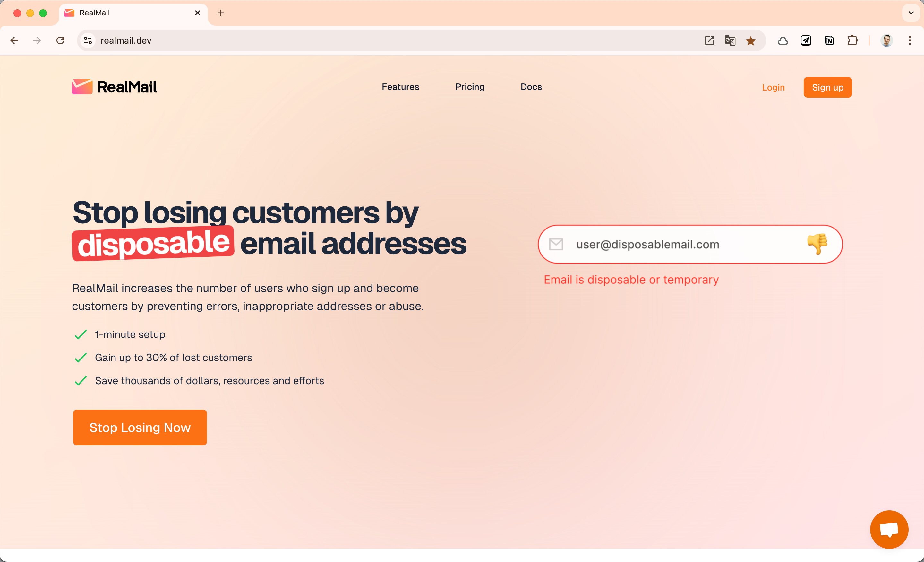Open the chat support bubble
The height and width of the screenshot is (562, 924).
coord(889,529)
